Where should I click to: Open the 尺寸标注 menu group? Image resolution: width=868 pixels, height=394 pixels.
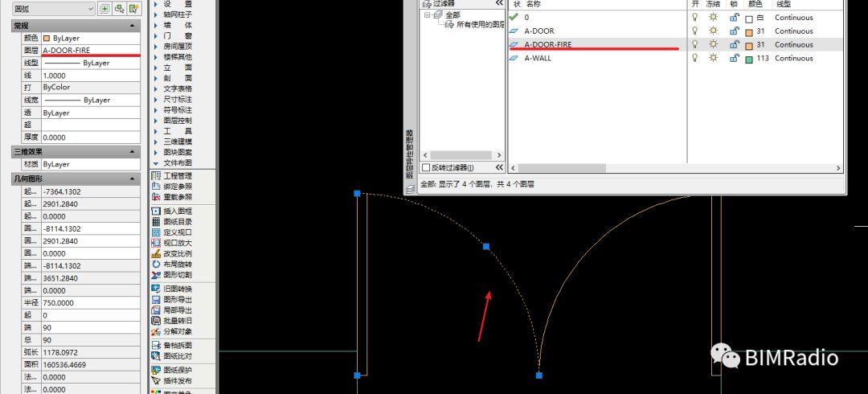(x=178, y=99)
